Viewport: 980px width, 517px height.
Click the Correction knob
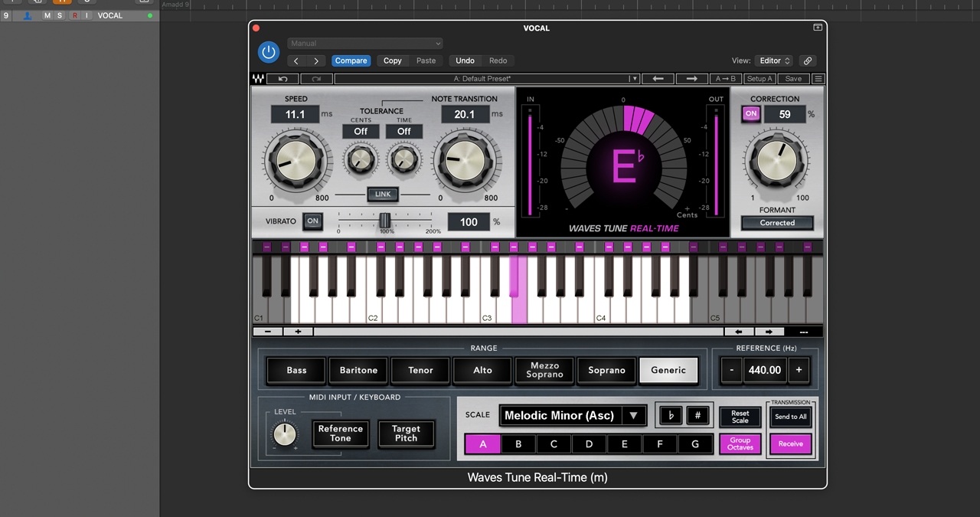click(x=776, y=159)
